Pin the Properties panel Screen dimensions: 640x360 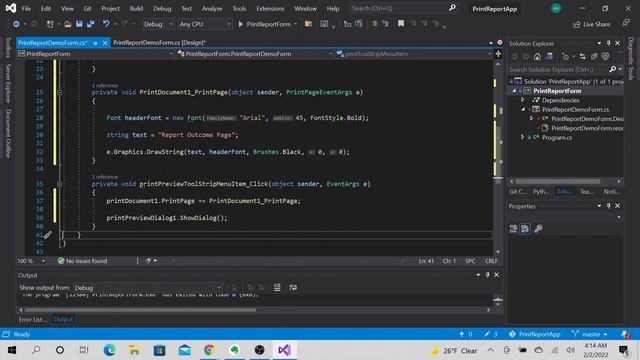click(608, 206)
